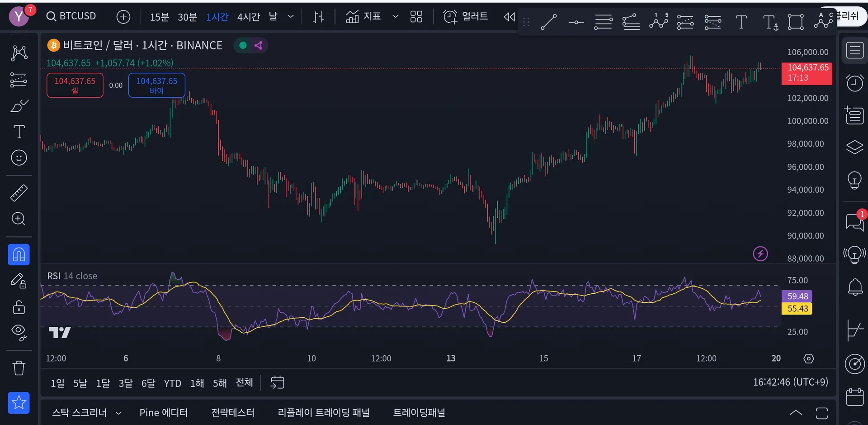Switch to the 전략테스터 tab
Screen dimensions: 868x425
[x=232, y=413]
